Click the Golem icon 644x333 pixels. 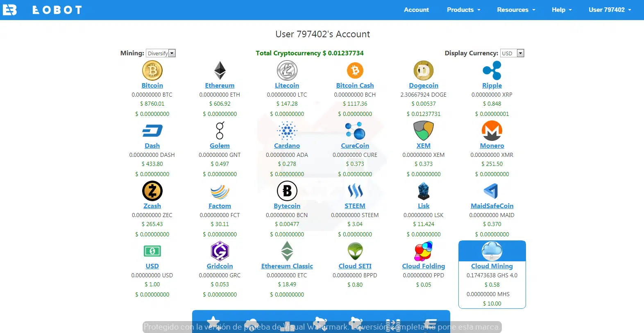click(220, 131)
